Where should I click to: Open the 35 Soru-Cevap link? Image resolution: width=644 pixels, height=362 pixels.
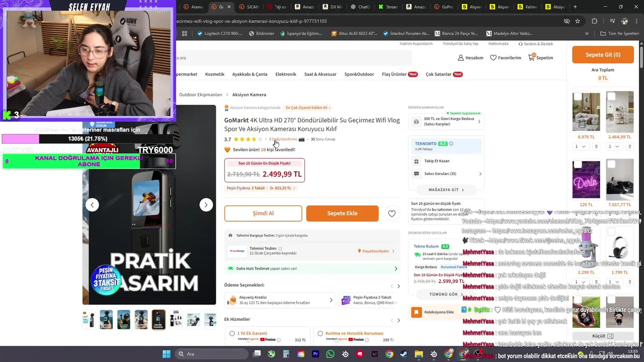pos(323,139)
